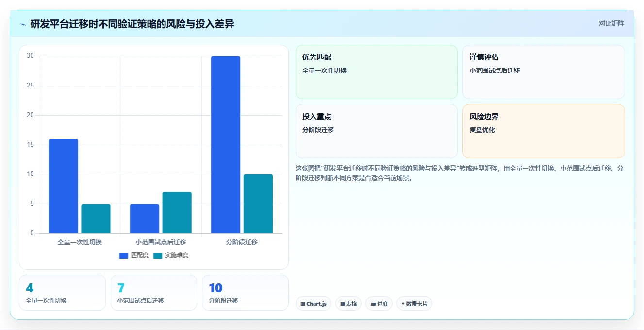This screenshot has height=330, width=644.
Task: Click the description paragraph below the matrix
Action: [x=459, y=173]
